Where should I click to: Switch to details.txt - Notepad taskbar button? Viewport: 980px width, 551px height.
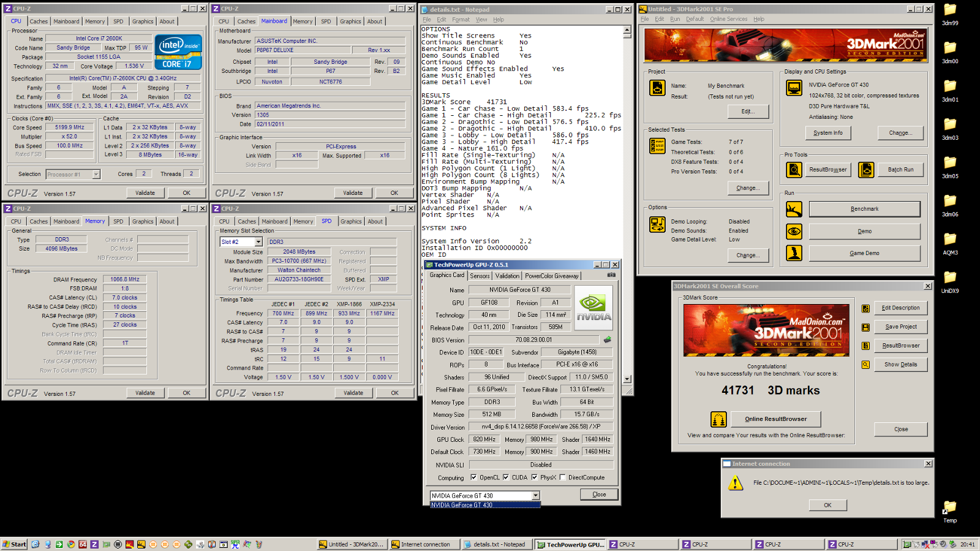click(x=498, y=544)
